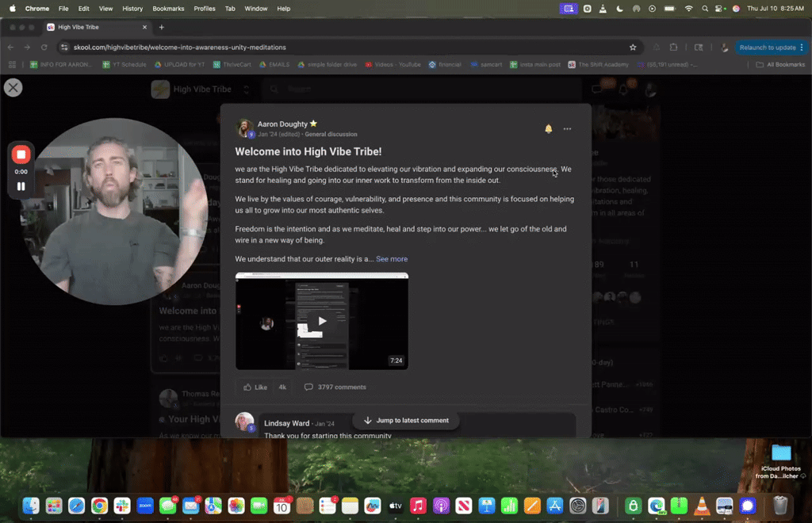This screenshot has width=812, height=523.
Task: Open Photos from the dock
Action: (x=236, y=506)
